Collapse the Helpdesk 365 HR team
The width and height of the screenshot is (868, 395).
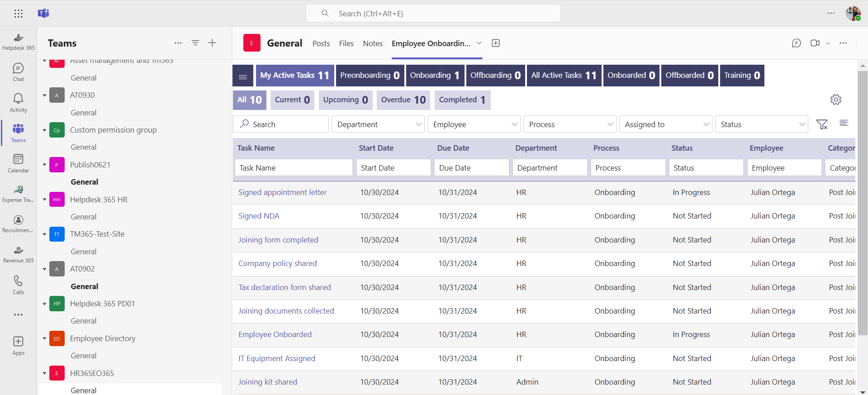45,200
